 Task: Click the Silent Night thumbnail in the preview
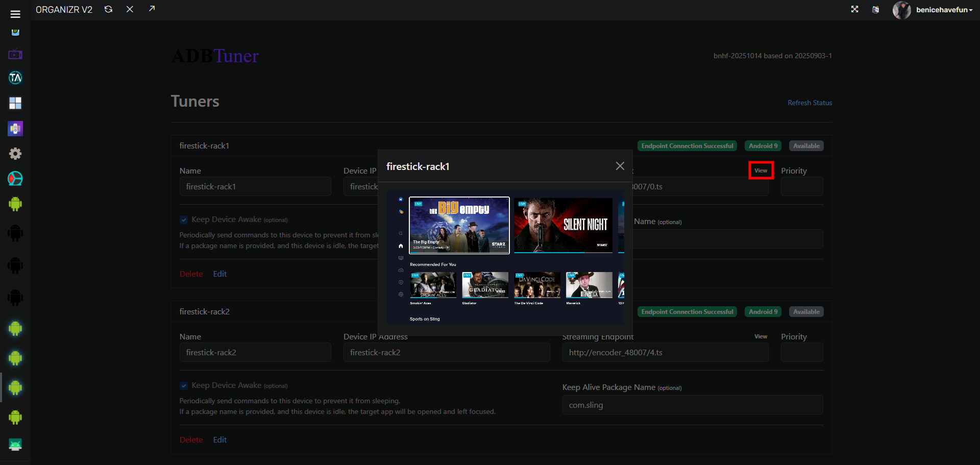tap(563, 225)
